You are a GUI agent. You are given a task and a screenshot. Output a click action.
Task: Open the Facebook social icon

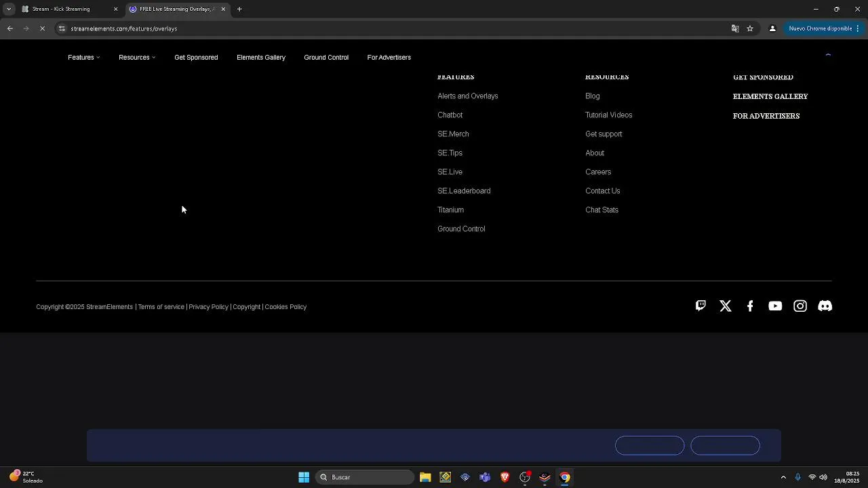[750, 306]
